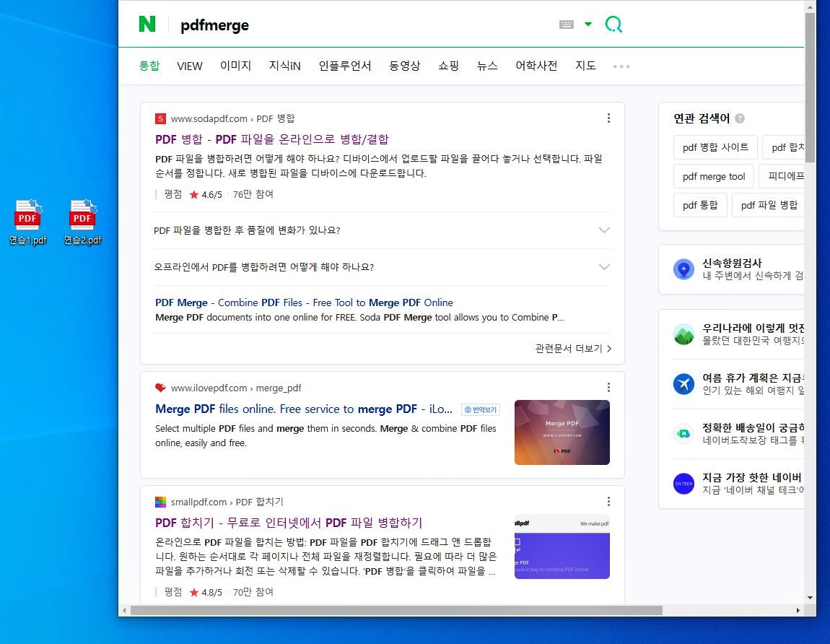Viewport: 830px width, 644px height.
Task: Select related search pdf 파일 병합
Action: click(x=769, y=205)
